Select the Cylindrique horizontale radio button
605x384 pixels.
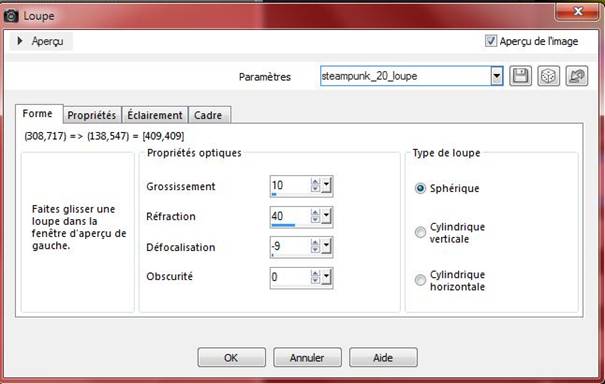420,280
